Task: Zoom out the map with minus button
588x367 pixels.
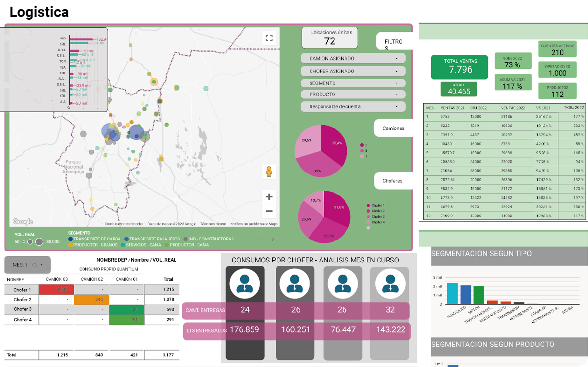Action: [x=269, y=211]
